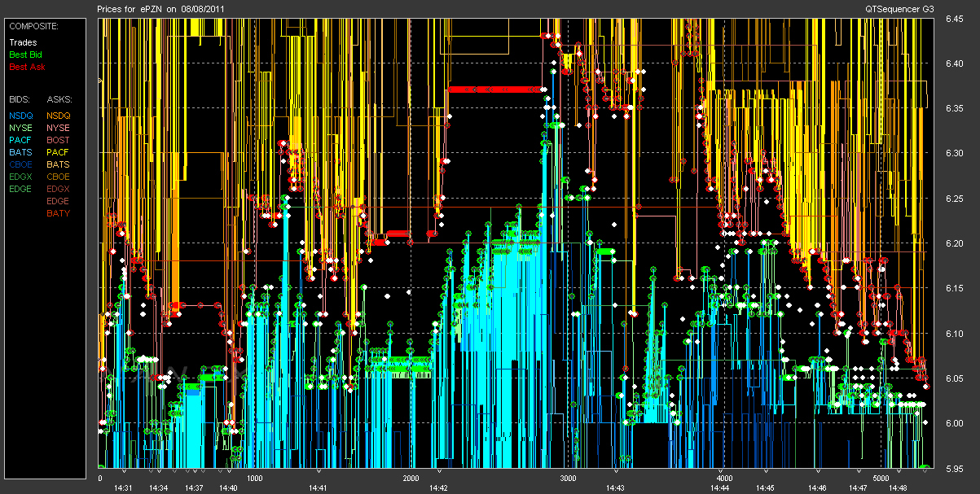Jump to the 14:34 time marker
Image resolution: width=980 pixels, height=494 pixels.
coord(159,488)
